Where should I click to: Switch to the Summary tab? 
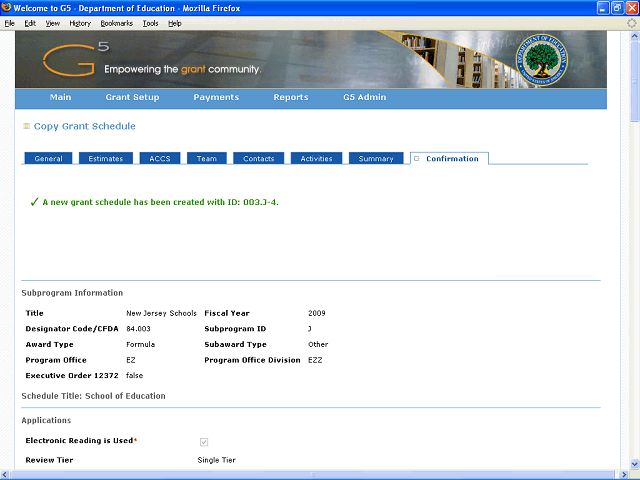tap(376, 158)
